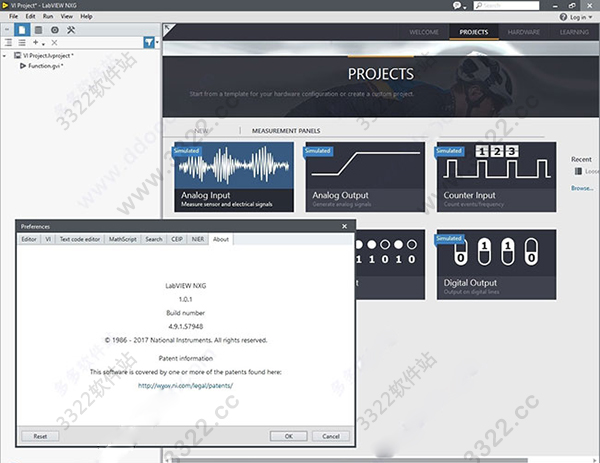Open dropdown arrow next to filter funnel
This screenshot has width=600, height=463.
pyautogui.click(x=157, y=42)
